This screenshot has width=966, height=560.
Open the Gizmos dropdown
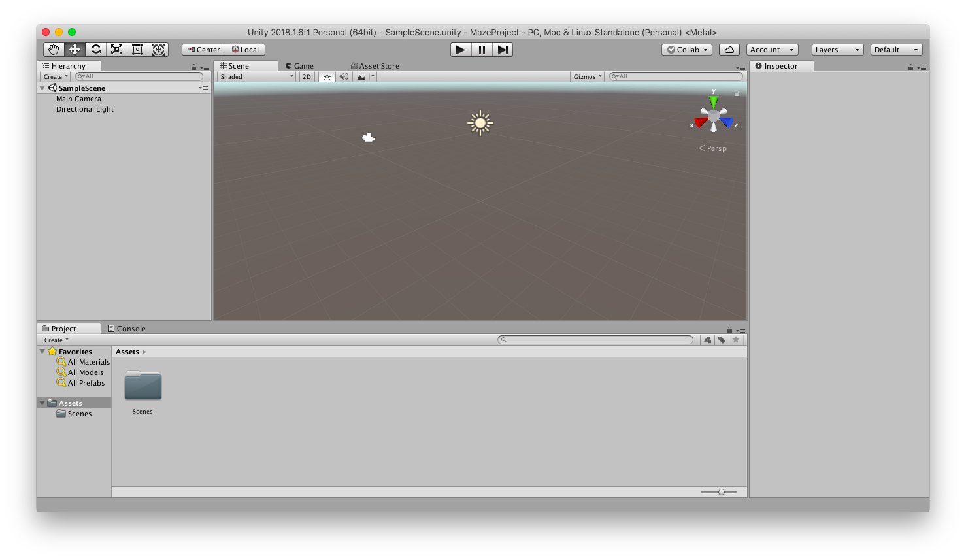588,76
